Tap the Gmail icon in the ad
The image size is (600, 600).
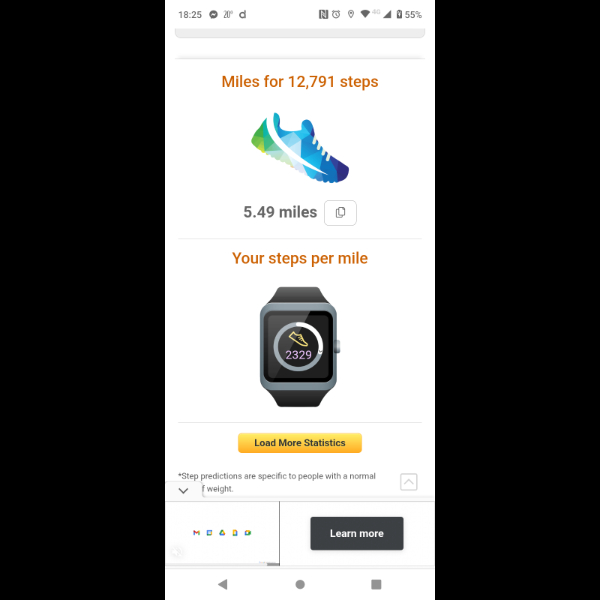point(196,533)
